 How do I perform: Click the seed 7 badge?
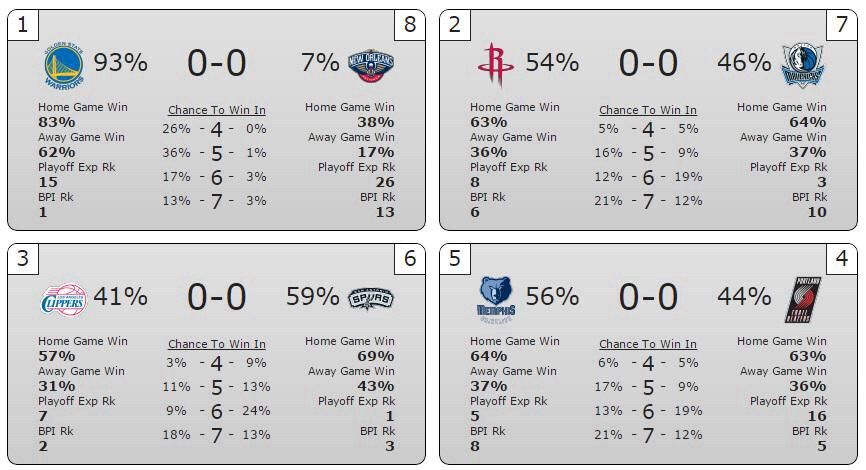tap(842, 25)
